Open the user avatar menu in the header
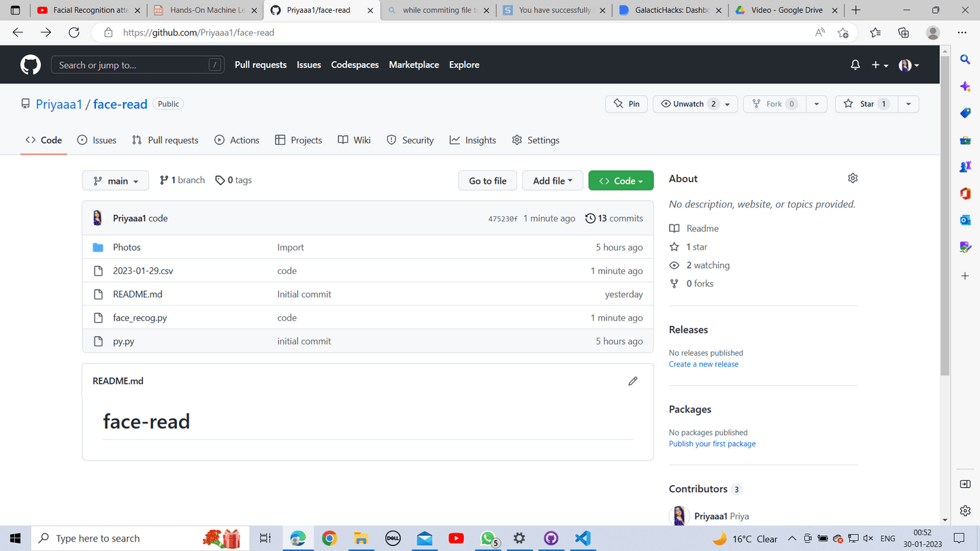This screenshot has width=980, height=551. [909, 65]
